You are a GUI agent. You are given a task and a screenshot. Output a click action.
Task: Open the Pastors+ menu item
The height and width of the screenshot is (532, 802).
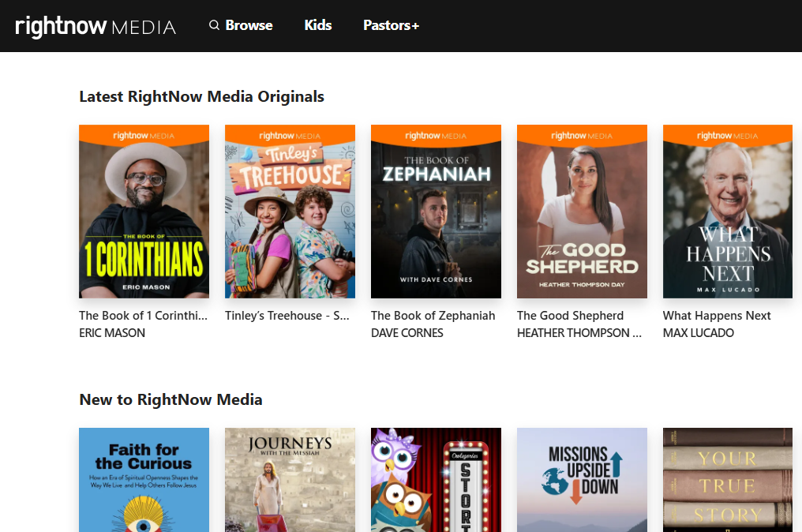coord(391,25)
